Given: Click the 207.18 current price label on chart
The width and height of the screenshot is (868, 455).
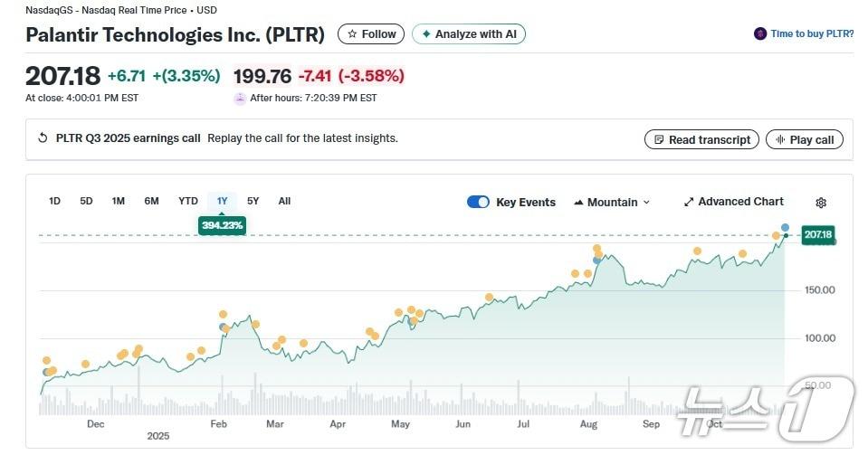Looking at the screenshot, I should click(x=816, y=234).
